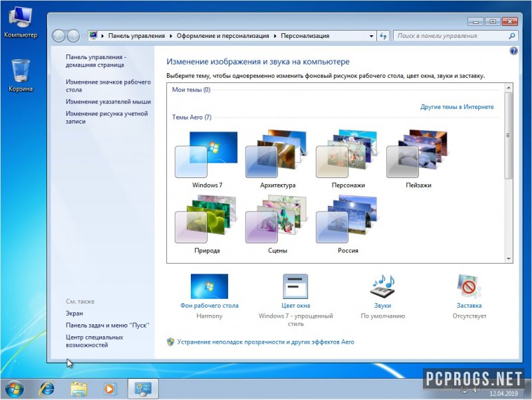Viewport: 532px width, 400px height.
Task: Open Изменение значков рабочего стола
Action: coord(108,86)
